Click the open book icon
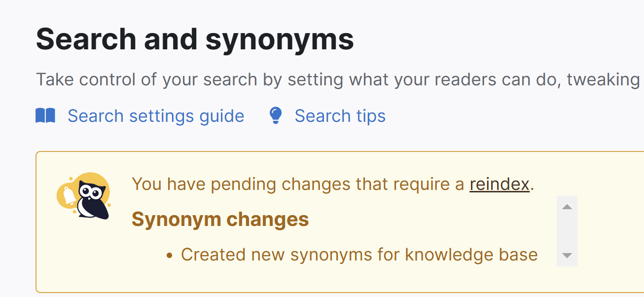Viewport: 644px width, 297px height. pos(45,116)
